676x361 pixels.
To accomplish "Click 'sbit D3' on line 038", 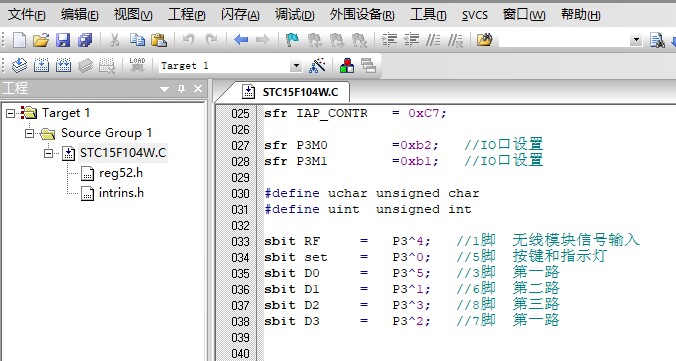I will point(292,321).
